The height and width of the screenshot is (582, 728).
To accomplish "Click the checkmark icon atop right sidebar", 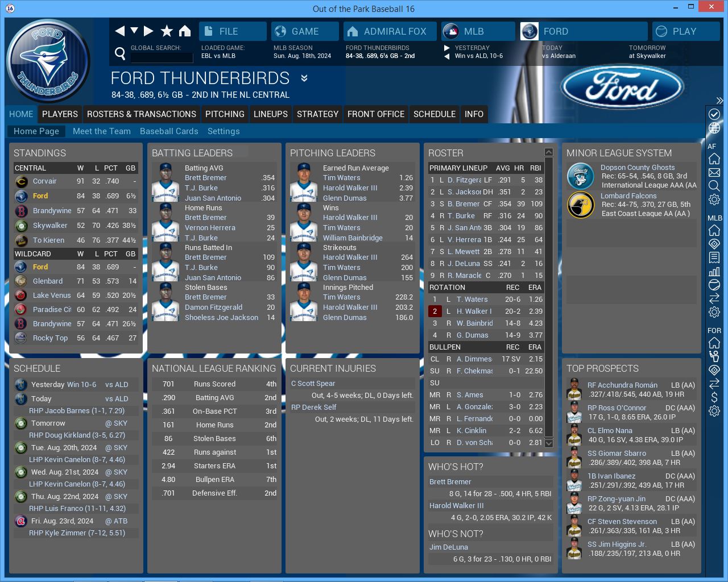I will coord(714,114).
